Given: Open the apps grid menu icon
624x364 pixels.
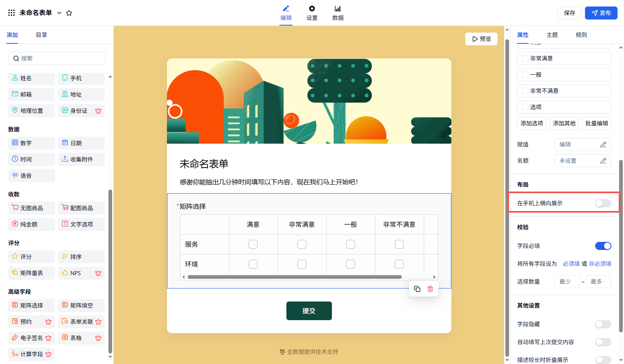Looking at the screenshot, I should tap(11, 13).
